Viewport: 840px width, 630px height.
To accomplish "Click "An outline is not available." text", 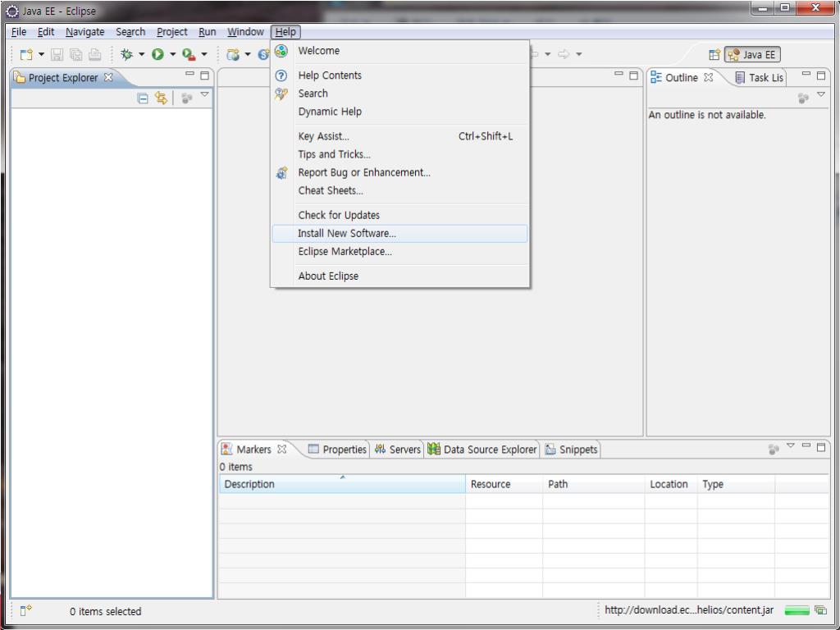I will [x=707, y=115].
